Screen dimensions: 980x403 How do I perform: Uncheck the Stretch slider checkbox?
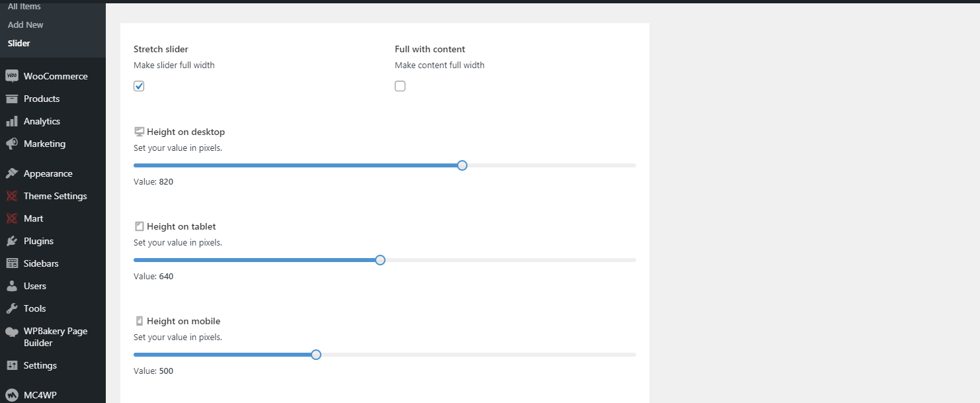[139, 86]
